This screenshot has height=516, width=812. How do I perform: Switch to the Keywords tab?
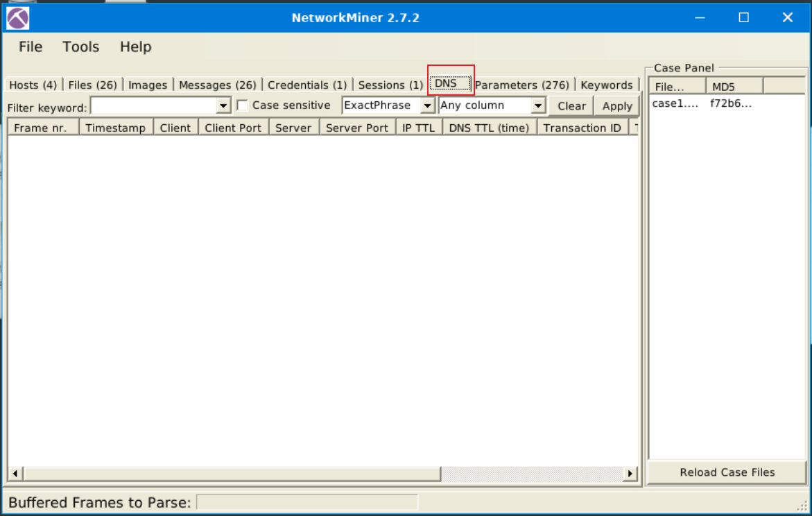click(x=607, y=85)
